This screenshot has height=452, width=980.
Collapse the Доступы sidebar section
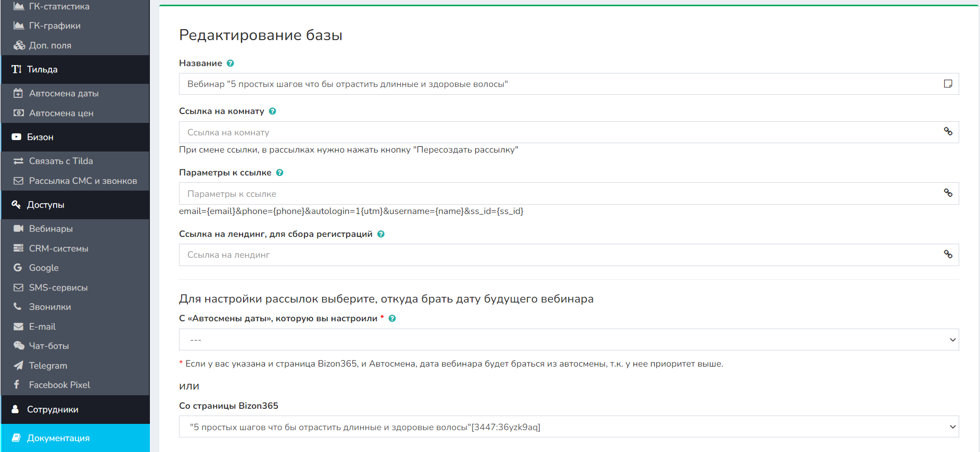point(75,205)
